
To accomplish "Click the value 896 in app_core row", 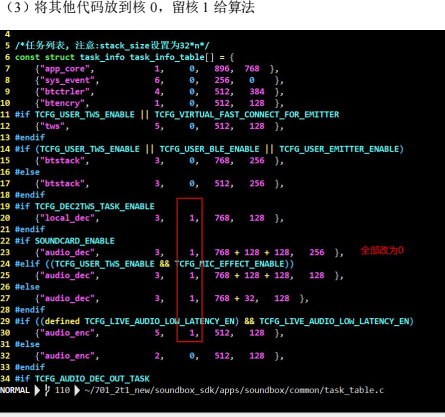I will pyautogui.click(x=222, y=69).
